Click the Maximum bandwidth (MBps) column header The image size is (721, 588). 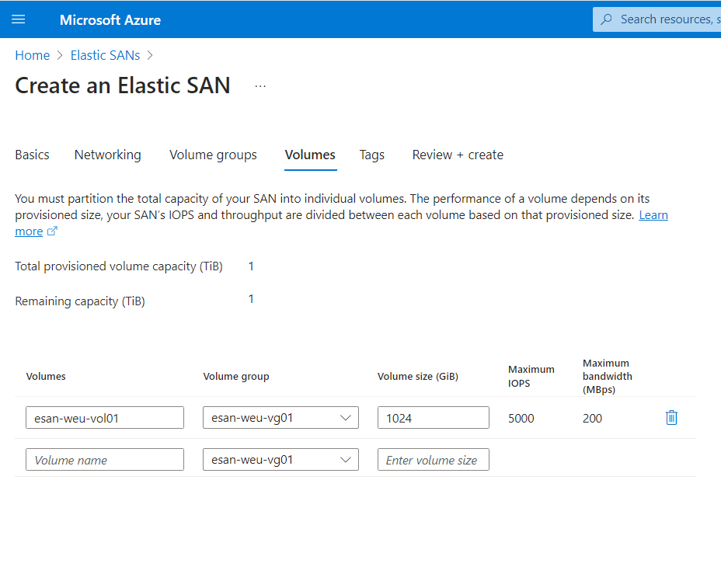(x=608, y=376)
